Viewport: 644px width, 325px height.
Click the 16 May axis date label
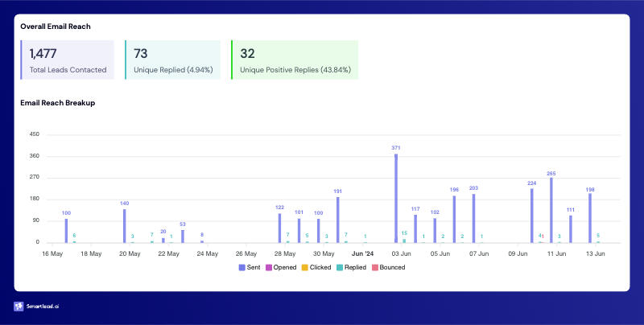click(52, 253)
